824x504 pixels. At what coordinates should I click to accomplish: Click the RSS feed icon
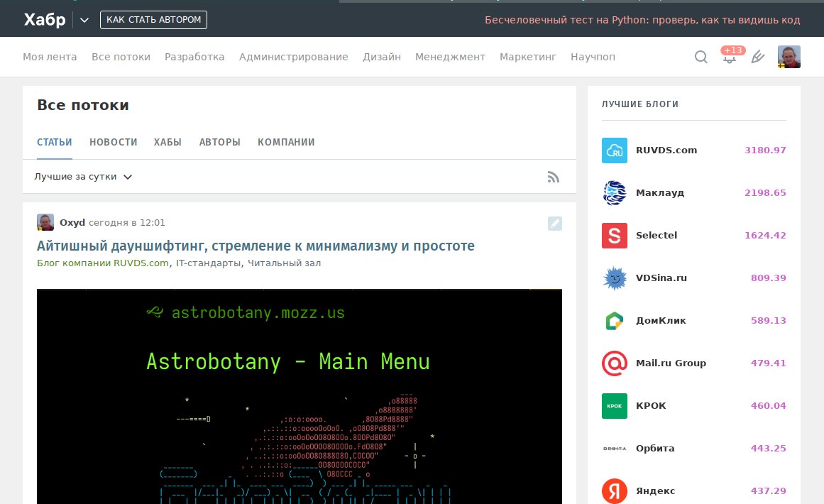pos(554,177)
